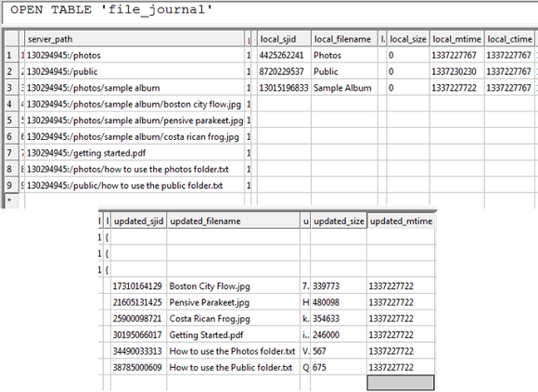Screen dimensions: 538x392
Task: Select the updated_filename column header
Action: 234,221
